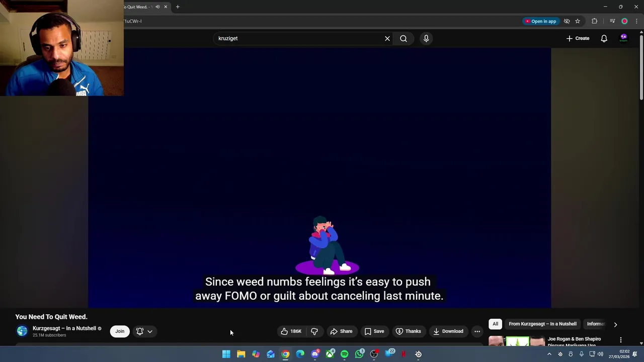The image size is (644, 362).
Task: Join the Kurzgesagt channel membership
Action: pyautogui.click(x=120, y=331)
